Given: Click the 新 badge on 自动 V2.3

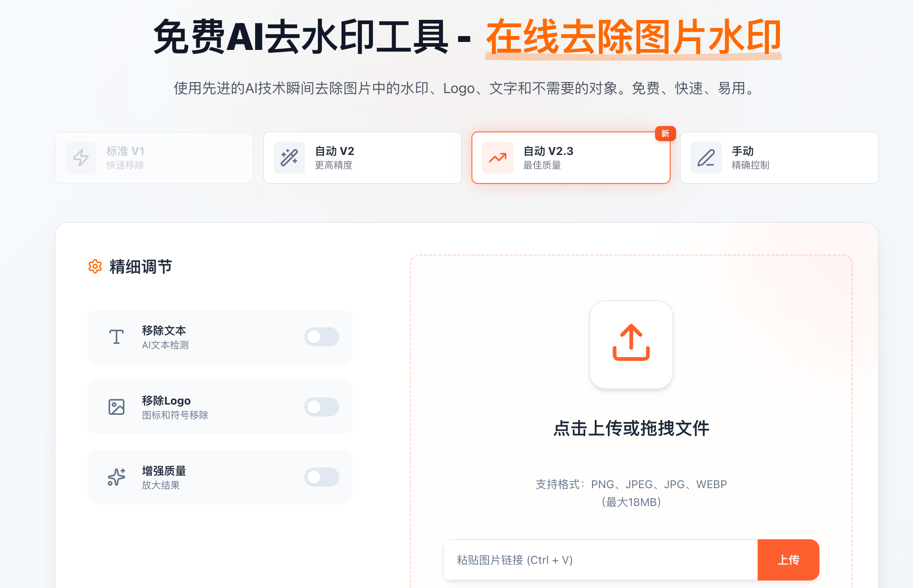Looking at the screenshot, I should [x=665, y=134].
